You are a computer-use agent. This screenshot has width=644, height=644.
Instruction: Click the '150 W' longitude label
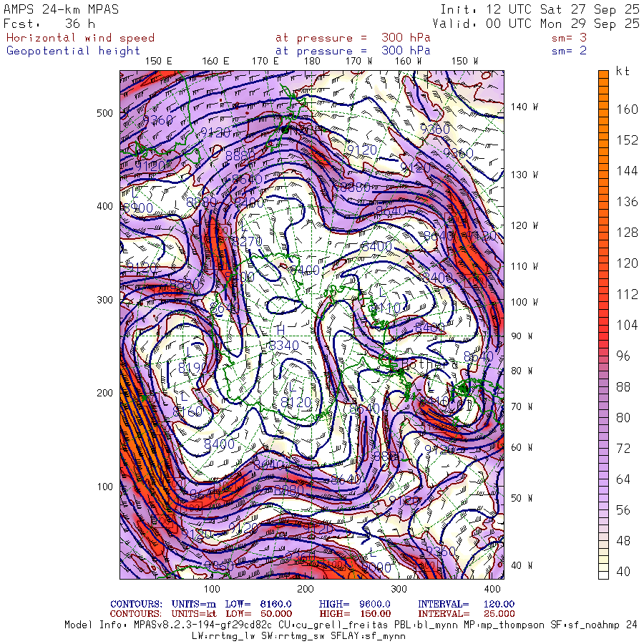point(464,62)
